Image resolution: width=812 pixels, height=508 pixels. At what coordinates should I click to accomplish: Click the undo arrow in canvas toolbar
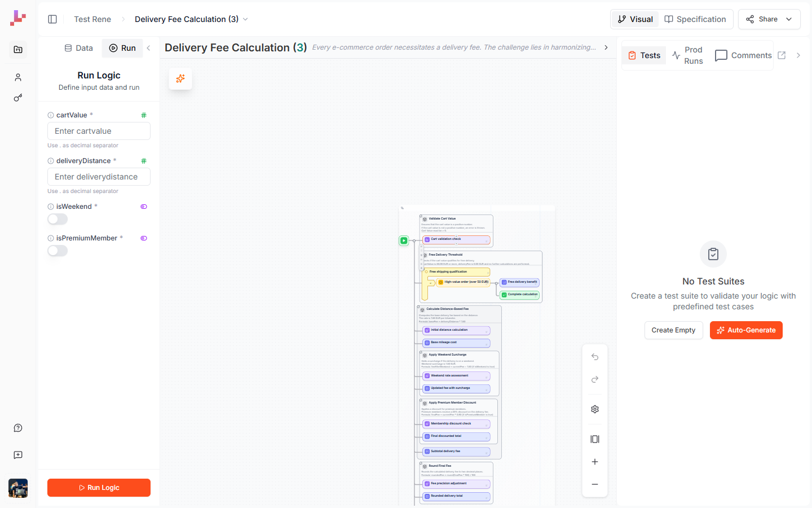tap(595, 357)
